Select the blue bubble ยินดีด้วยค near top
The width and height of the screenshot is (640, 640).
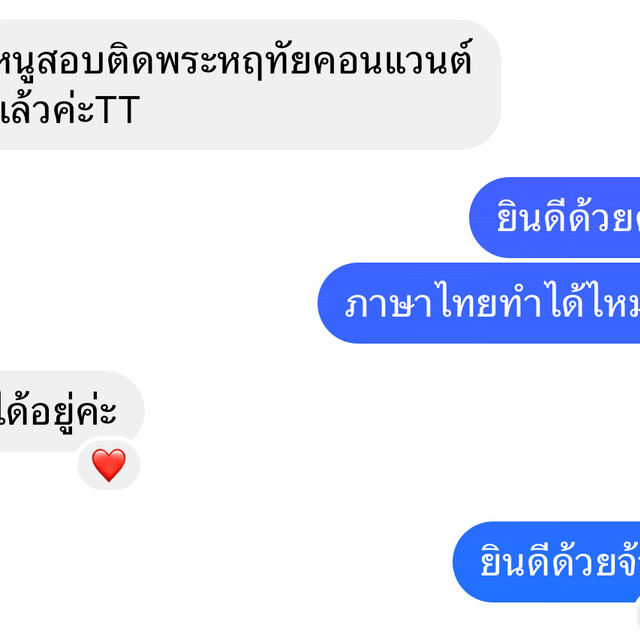pos(555,217)
